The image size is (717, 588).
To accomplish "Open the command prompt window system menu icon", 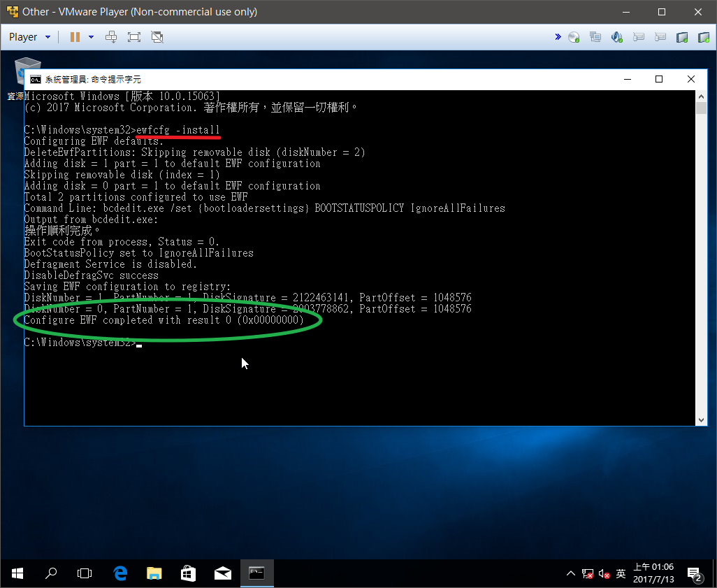I will 35,80.
